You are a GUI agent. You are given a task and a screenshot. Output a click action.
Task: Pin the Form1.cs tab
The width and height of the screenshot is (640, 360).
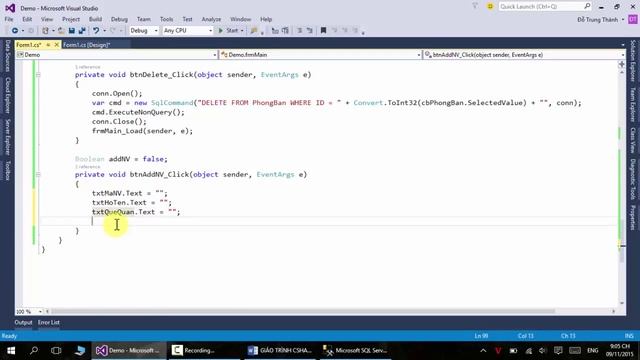[x=48, y=44]
